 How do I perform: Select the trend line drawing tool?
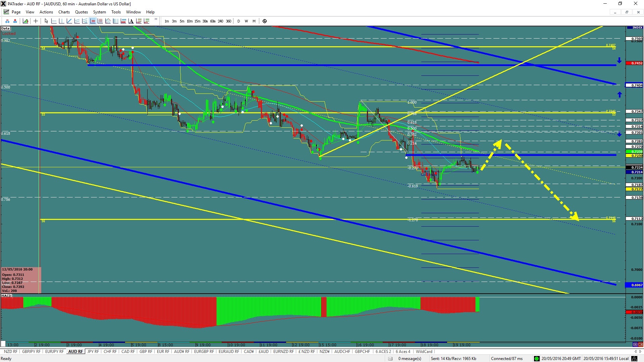tap(69, 21)
